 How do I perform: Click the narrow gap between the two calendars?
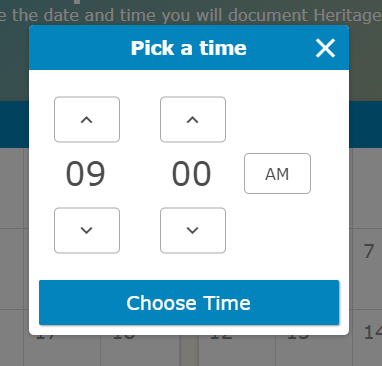[189, 350]
